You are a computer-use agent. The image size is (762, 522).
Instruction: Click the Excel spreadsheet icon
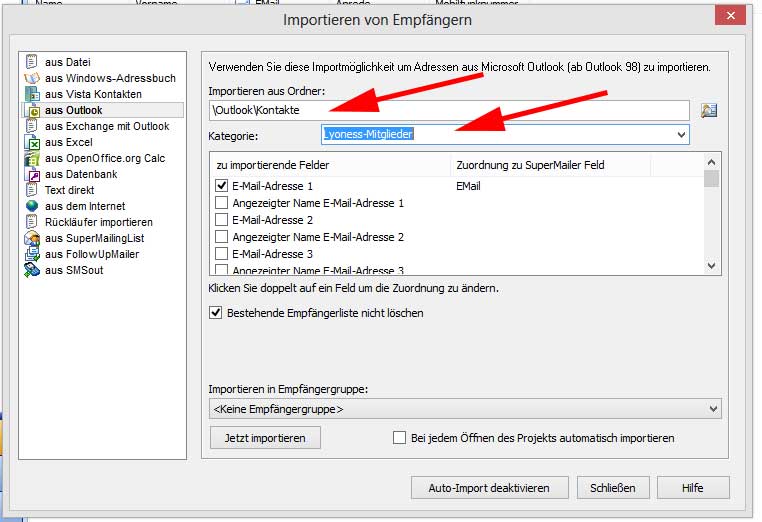coord(32,142)
